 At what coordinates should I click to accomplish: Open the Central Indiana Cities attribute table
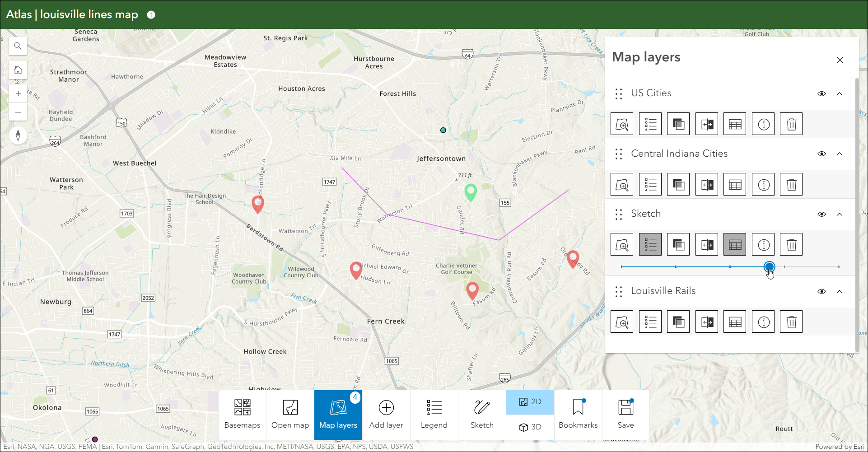[x=735, y=185]
